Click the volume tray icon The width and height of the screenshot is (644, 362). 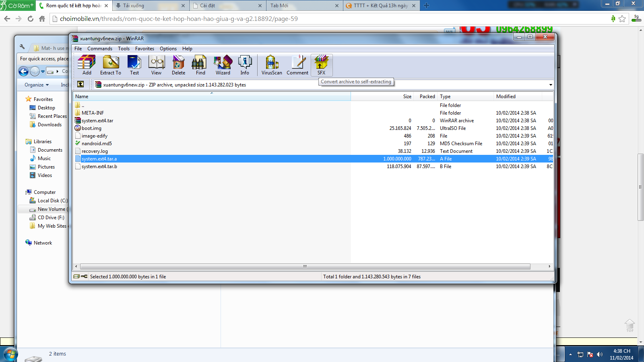point(600,354)
